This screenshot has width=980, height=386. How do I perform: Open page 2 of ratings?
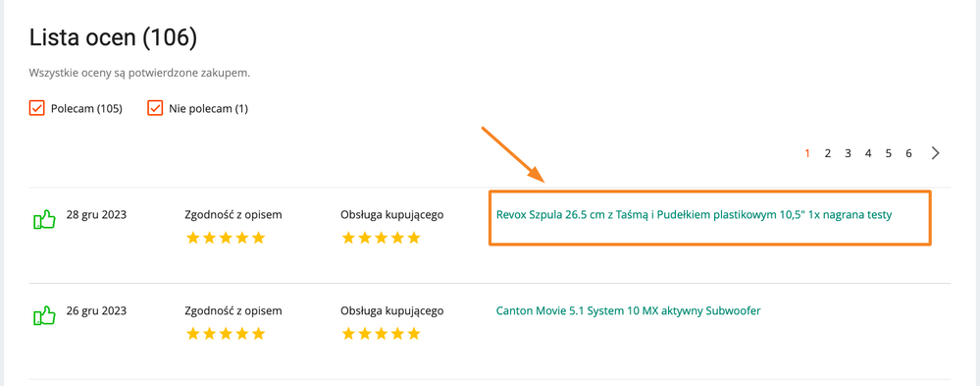(828, 153)
